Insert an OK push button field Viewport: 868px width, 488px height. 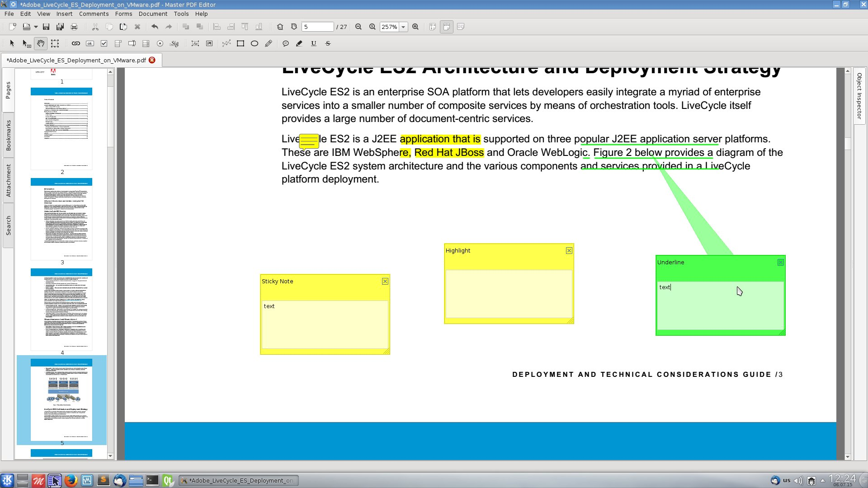click(x=90, y=43)
